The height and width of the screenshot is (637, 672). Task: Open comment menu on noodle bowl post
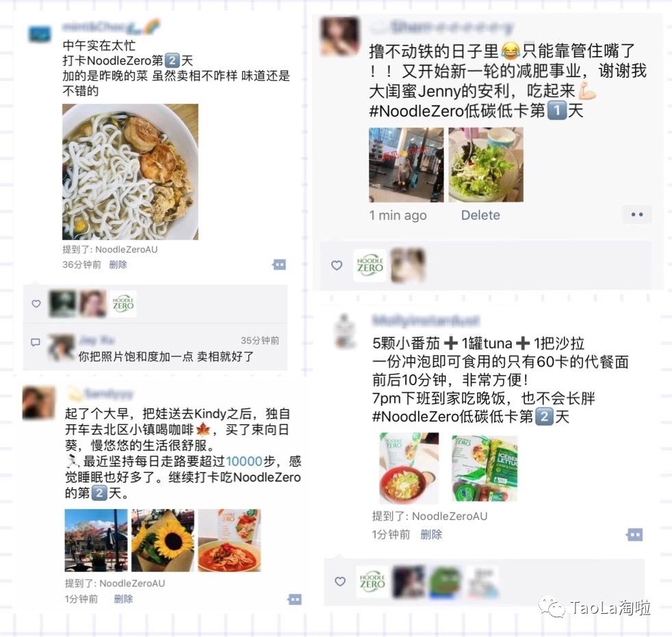point(279,265)
